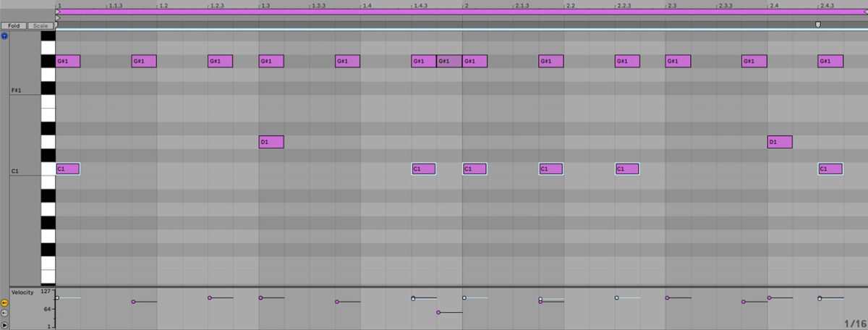
Task: Click the end marker handle near 2.4.3
Action: point(818,25)
